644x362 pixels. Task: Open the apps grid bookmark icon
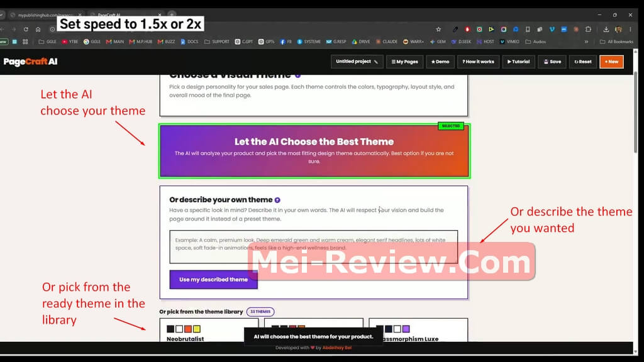pos(25,41)
